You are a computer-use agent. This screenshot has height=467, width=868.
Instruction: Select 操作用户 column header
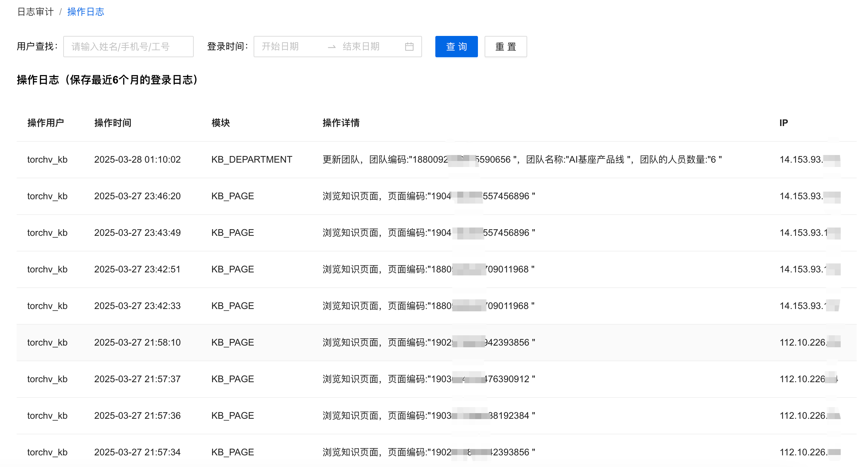pyautogui.click(x=46, y=123)
